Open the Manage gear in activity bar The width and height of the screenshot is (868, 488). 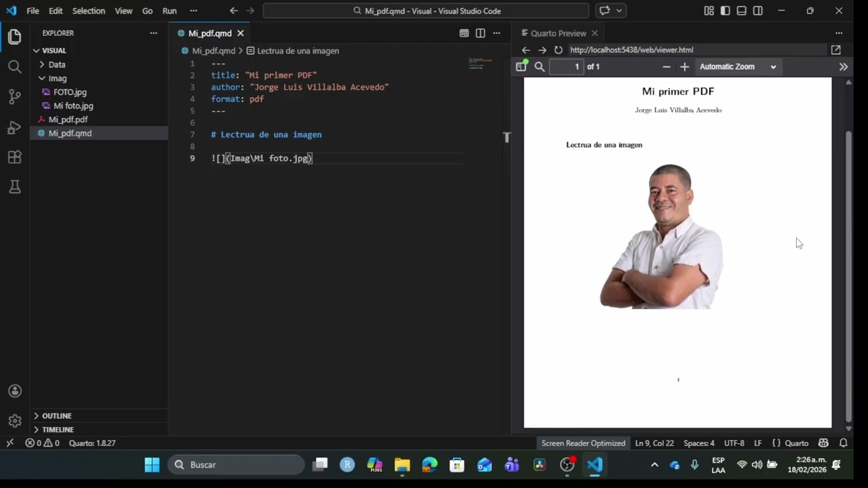coord(15,421)
